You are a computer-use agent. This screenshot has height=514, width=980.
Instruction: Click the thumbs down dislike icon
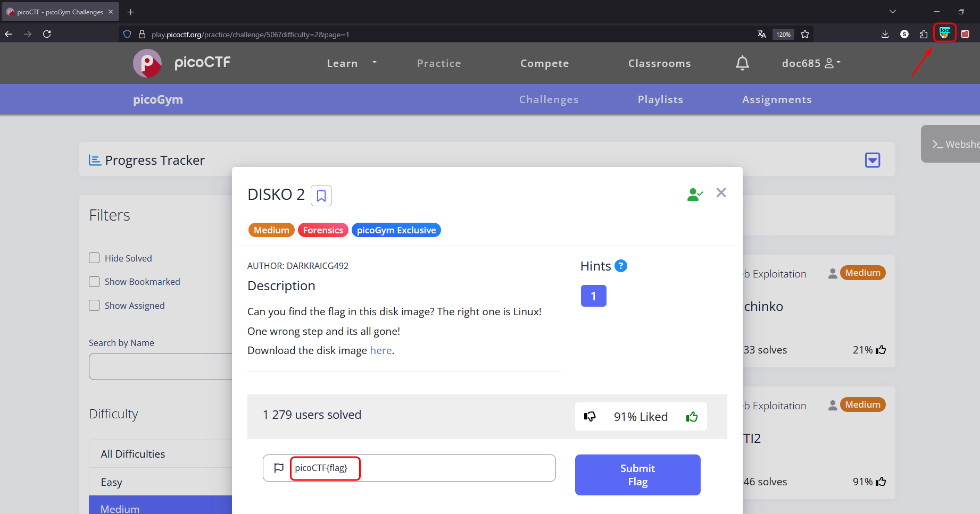coord(590,417)
